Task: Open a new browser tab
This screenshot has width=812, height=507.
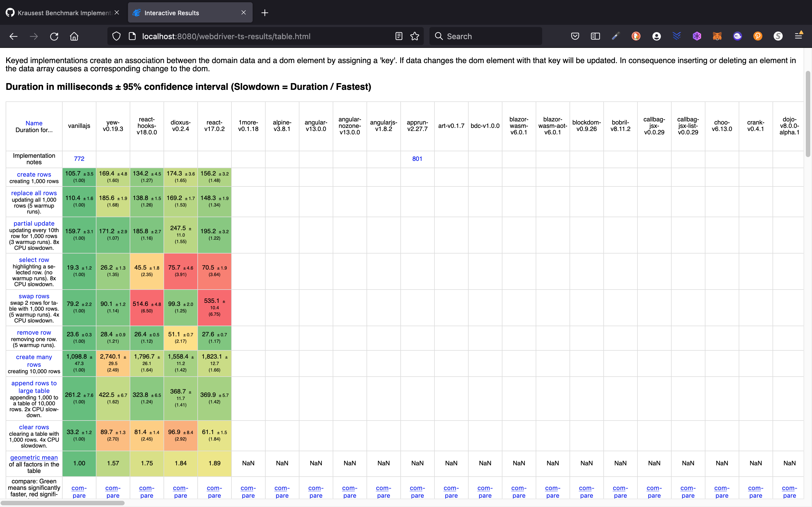Action: click(x=265, y=13)
